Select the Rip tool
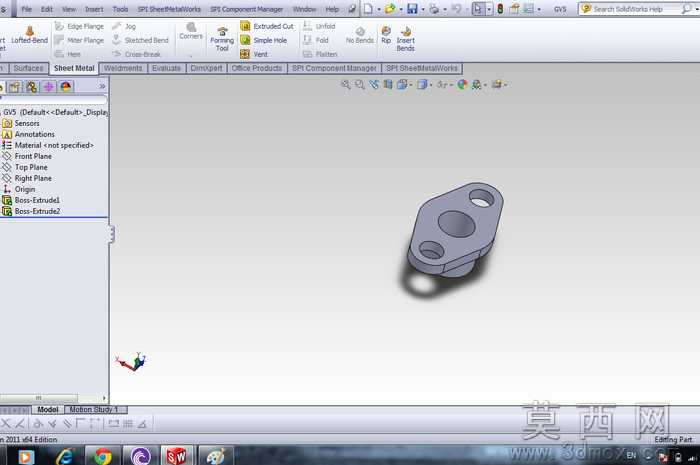This screenshot has width=700, height=465. coord(386,35)
